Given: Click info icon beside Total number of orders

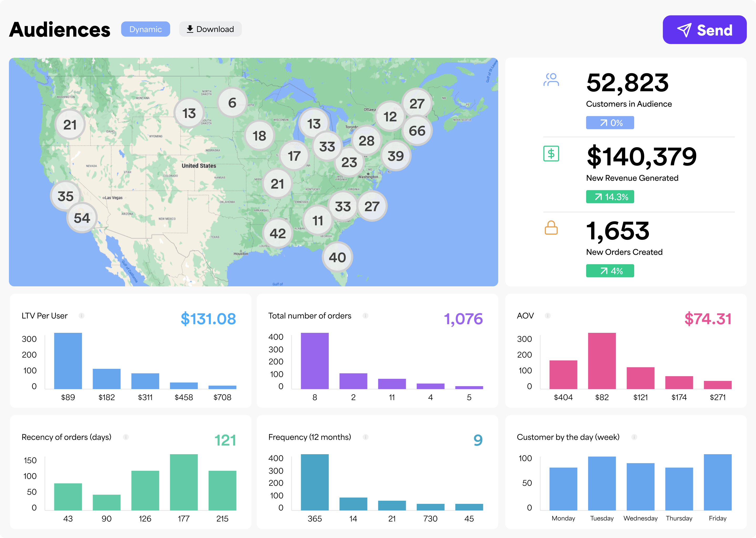Looking at the screenshot, I should click(x=365, y=316).
